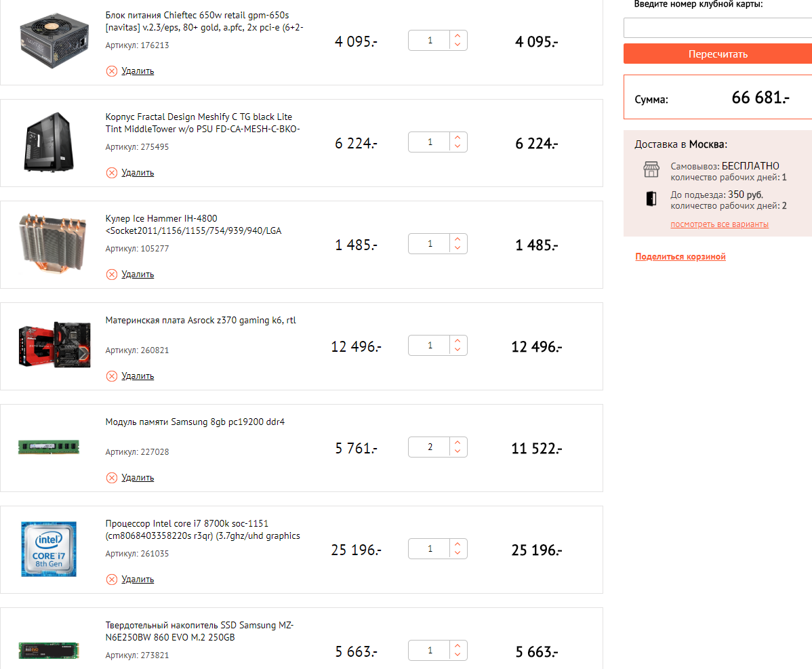This screenshot has width=812, height=669.
Task: Increase quantity of Chieftec power supply
Action: tap(458, 36)
